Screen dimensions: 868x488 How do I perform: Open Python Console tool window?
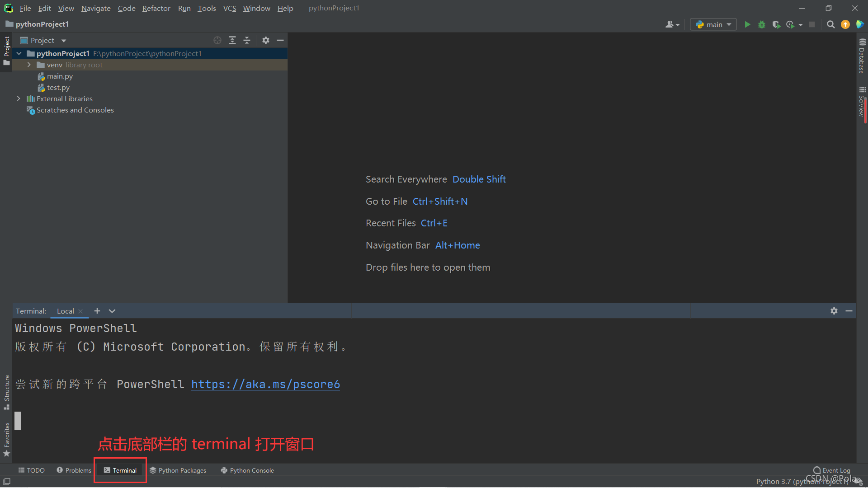tap(247, 470)
